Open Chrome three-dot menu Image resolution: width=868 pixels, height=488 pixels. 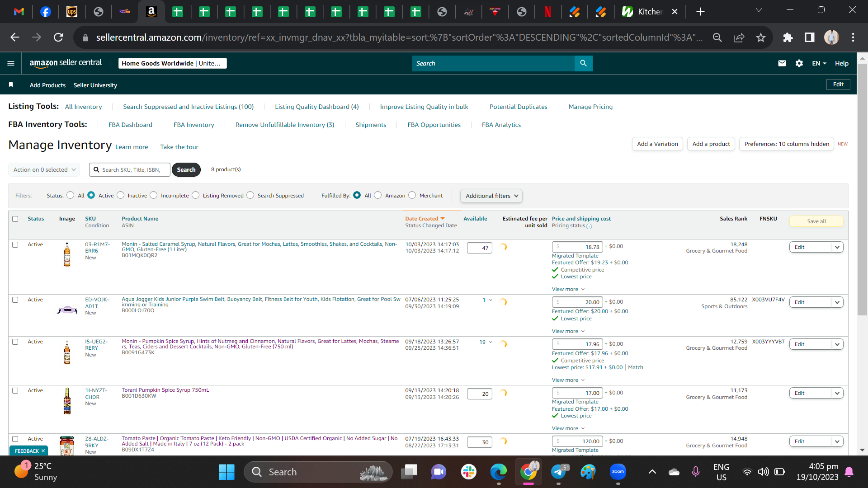pyautogui.click(x=853, y=38)
